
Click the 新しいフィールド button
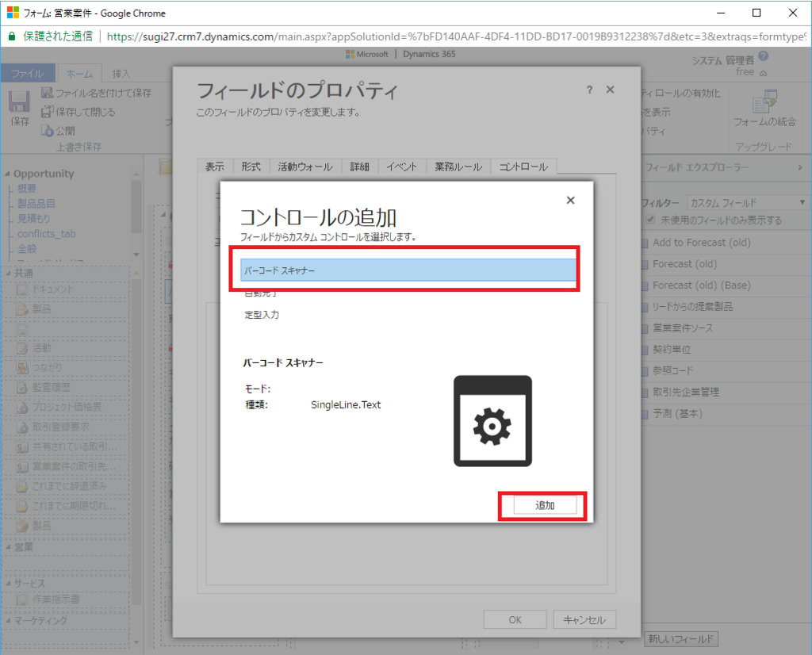point(680,639)
